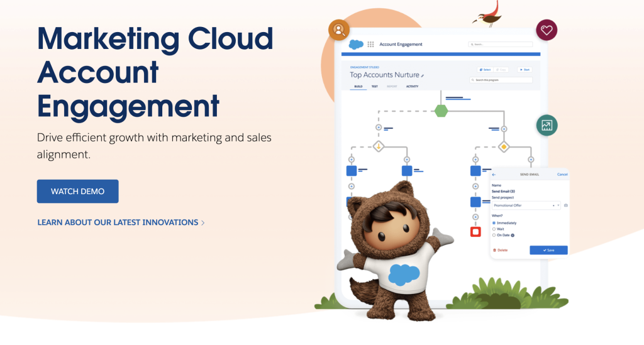The image size is (644, 345).
Task: Click the orange person-search badge icon
Action: (339, 30)
